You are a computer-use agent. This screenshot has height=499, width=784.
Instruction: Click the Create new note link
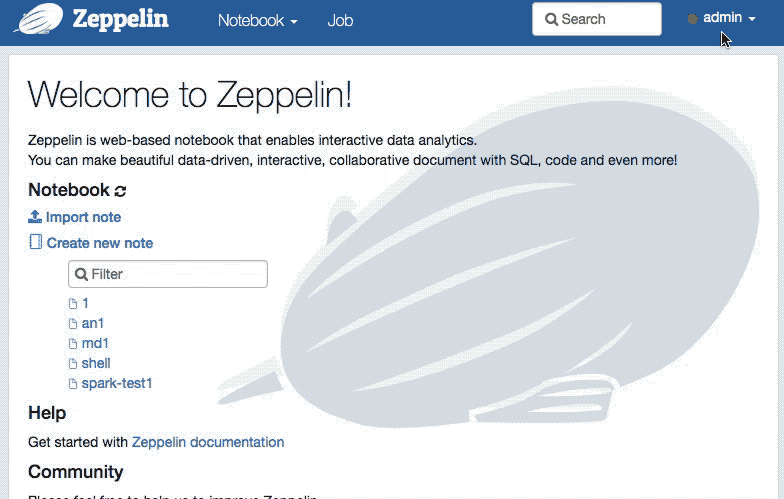click(100, 243)
